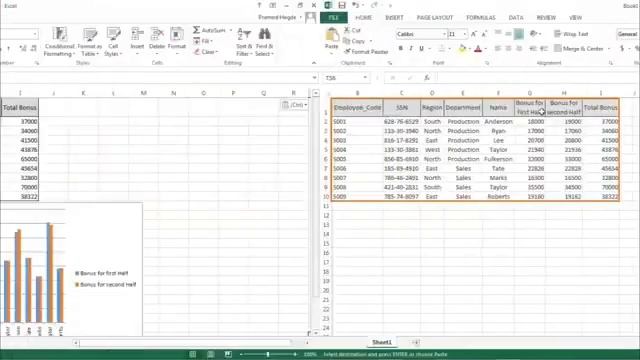Image resolution: width=640 pixels, height=360 pixels.
Task: Click the Save icon in quick access toolbar
Action: coord(342,5)
